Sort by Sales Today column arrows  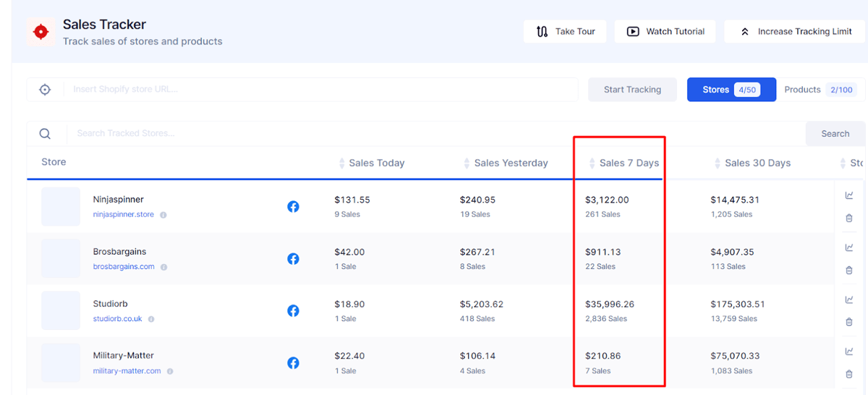[x=342, y=163]
